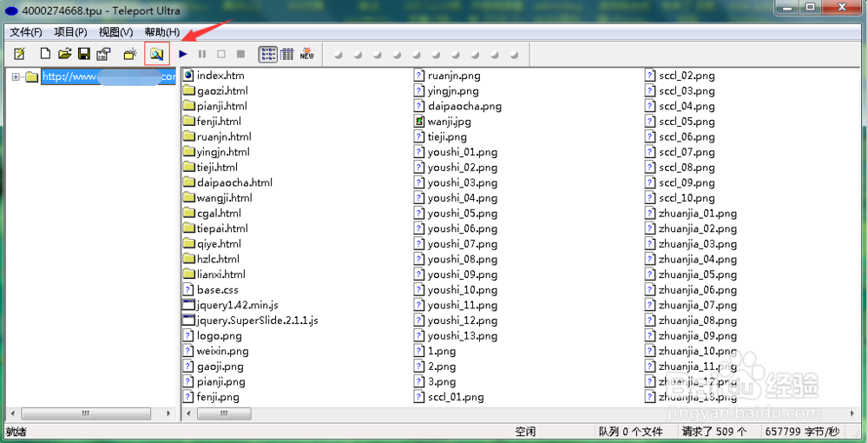
Task: Open project properties icon
Action: [x=103, y=54]
